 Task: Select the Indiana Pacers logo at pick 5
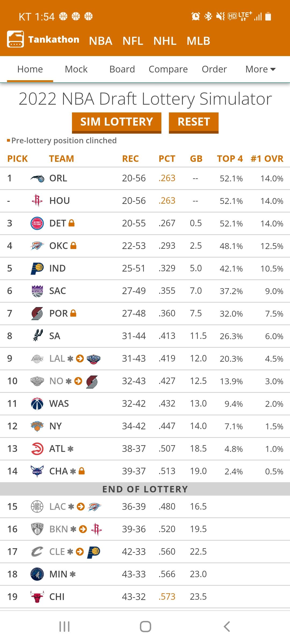tap(37, 268)
